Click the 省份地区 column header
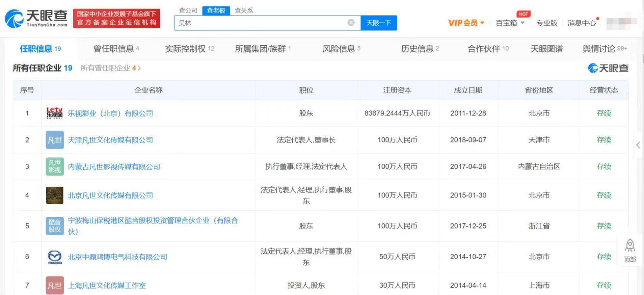 [x=539, y=90]
